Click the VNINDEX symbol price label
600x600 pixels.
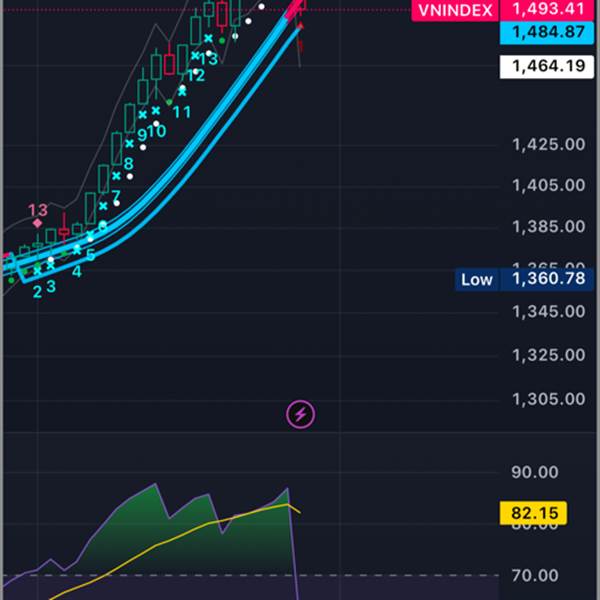pyautogui.click(x=455, y=10)
